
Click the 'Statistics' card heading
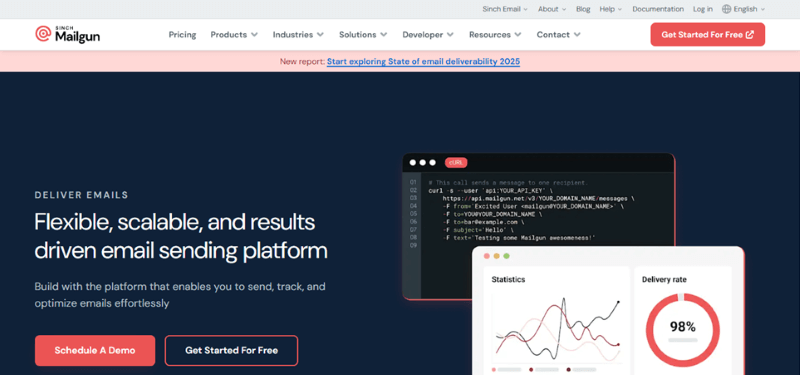pos(508,280)
